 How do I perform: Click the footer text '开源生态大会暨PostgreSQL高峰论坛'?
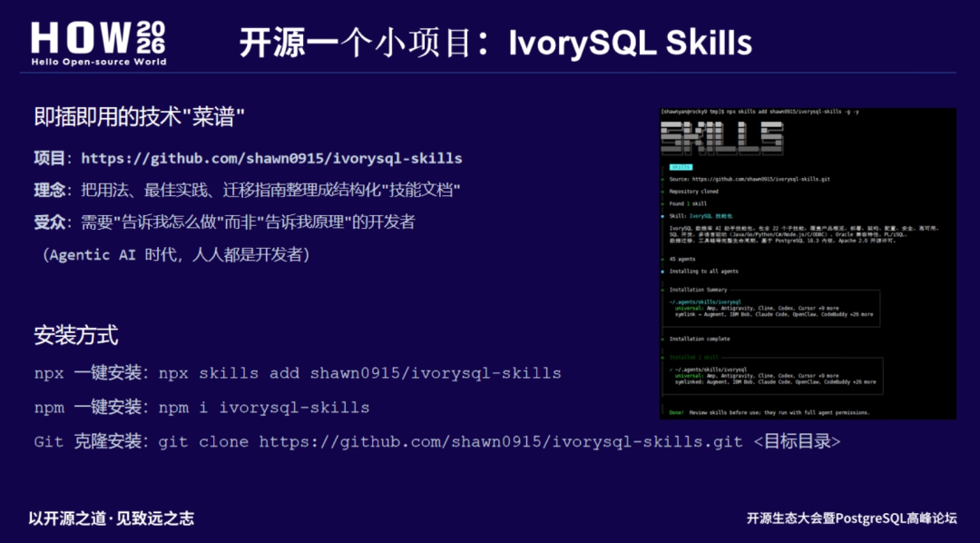point(852,518)
